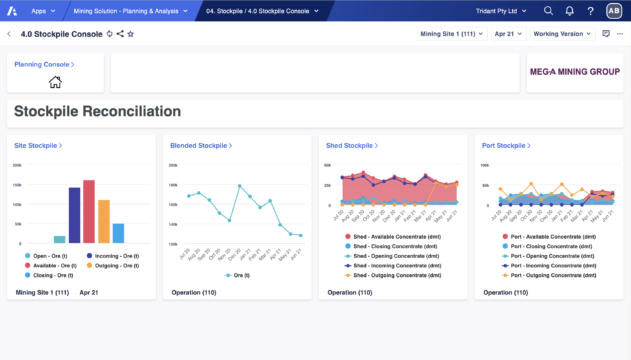631x360 pixels.
Task: Open Mining Solution - Planning & Analysis menu
Action: [x=130, y=11]
